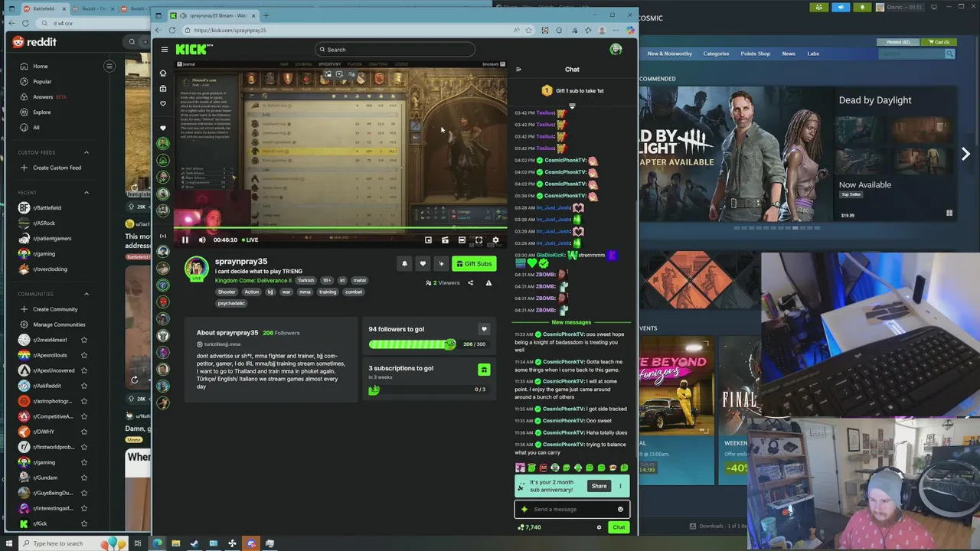
Task: View channel points balance 7,740
Action: [529, 527]
